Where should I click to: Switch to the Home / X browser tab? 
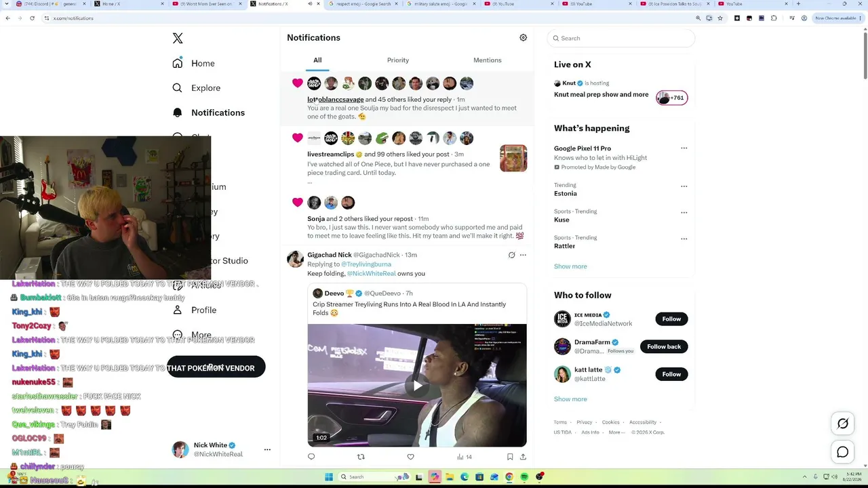click(x=129, y=4)
